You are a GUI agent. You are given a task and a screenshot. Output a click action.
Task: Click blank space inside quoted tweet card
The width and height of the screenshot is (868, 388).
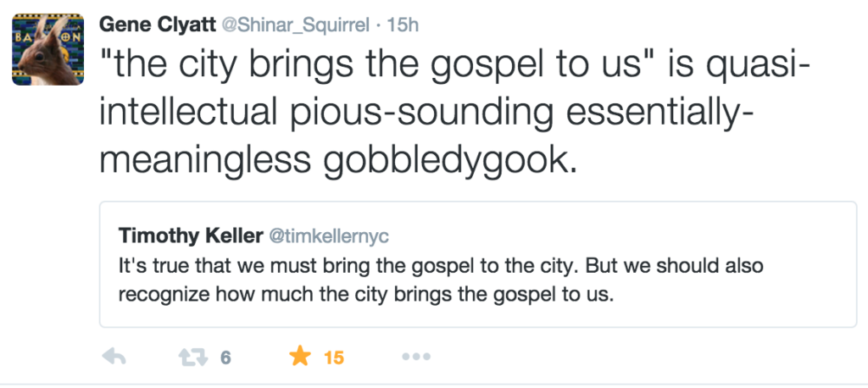(x=720, y=236)
